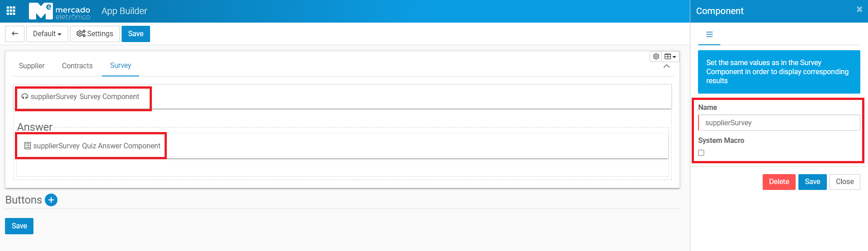Click the red Delete button
Viewport: 868px width, 251px height.
coord(778,182)
